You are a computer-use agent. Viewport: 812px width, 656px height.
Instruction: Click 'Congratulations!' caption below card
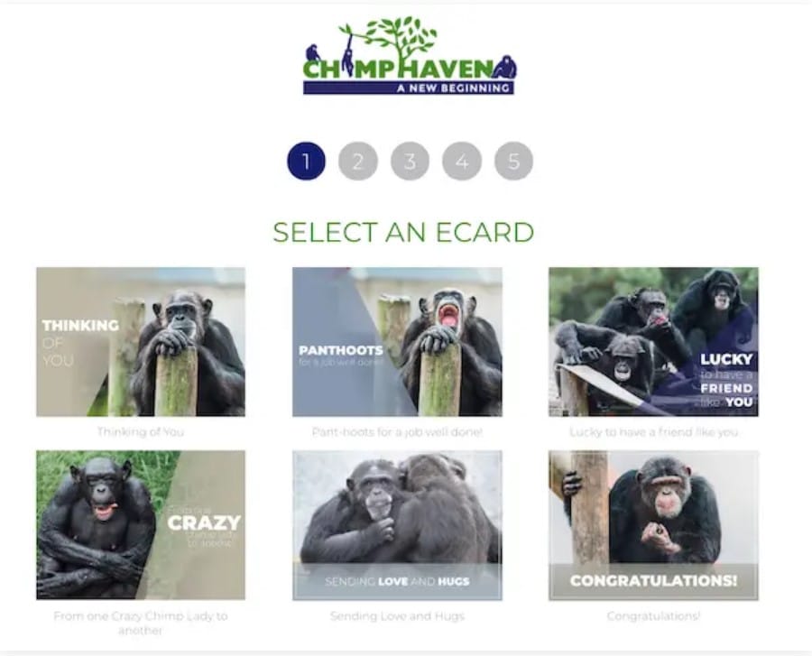[653, 616]
